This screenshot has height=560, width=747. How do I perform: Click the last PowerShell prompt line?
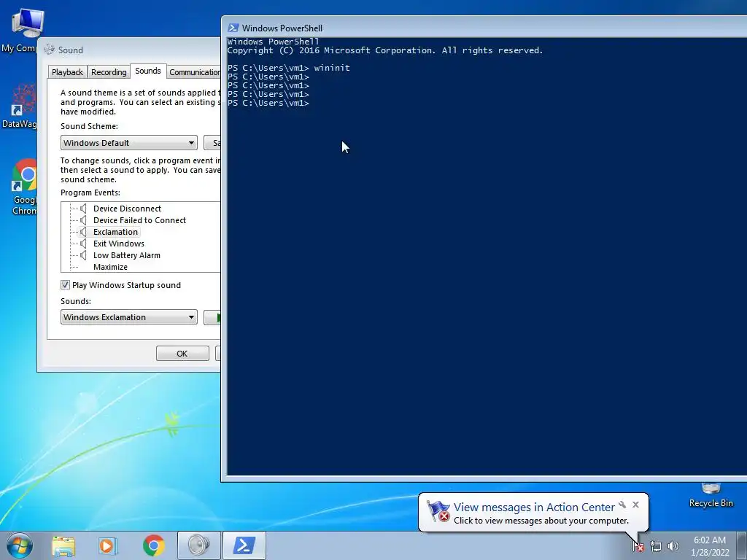point(268,103)
